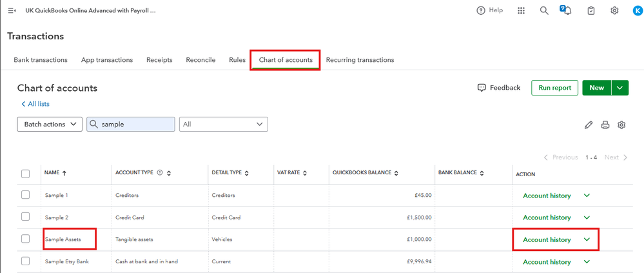Expand the All account filter dropdown
644x273 pixels.
coord(224,124)
